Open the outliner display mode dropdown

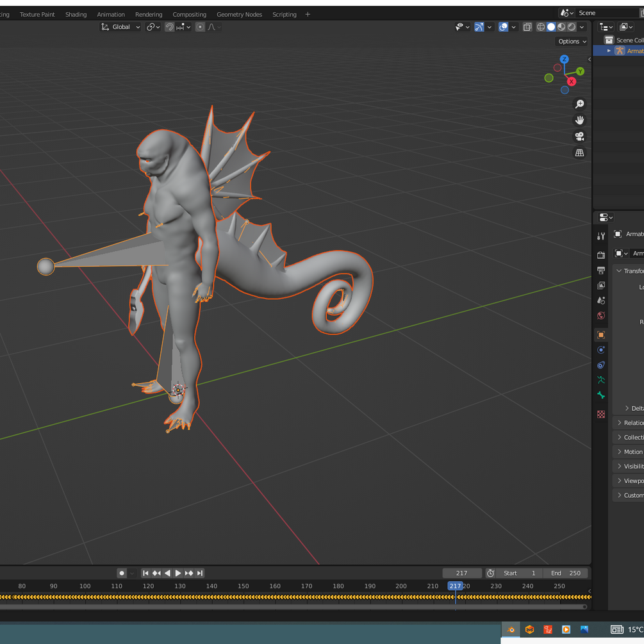[606, 27]
